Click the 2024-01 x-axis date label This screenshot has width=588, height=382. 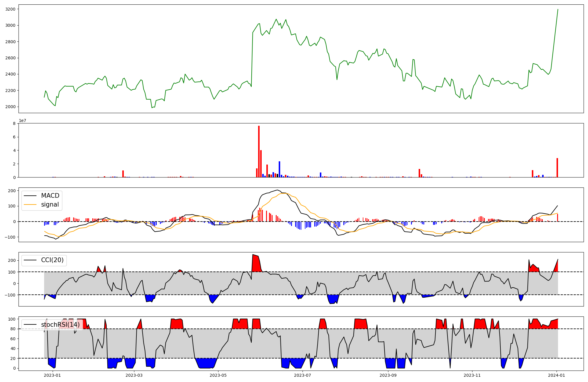click(x=557, y=375)
